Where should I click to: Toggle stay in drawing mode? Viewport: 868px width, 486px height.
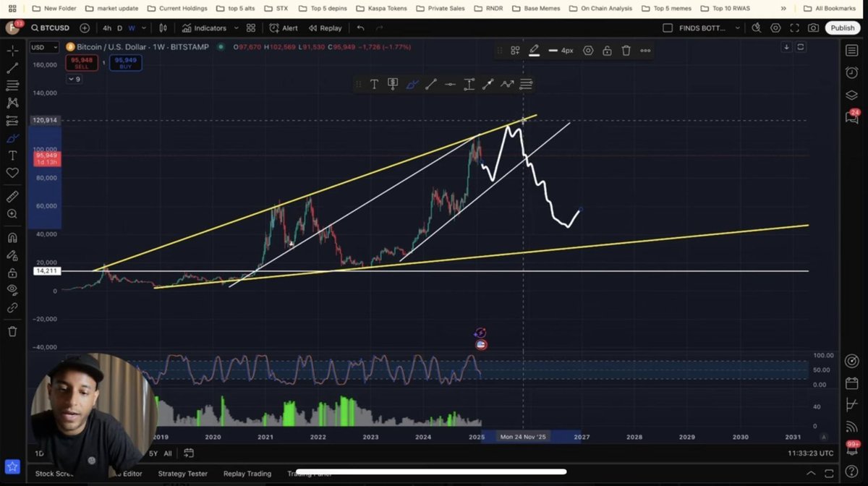coord(12,255)
